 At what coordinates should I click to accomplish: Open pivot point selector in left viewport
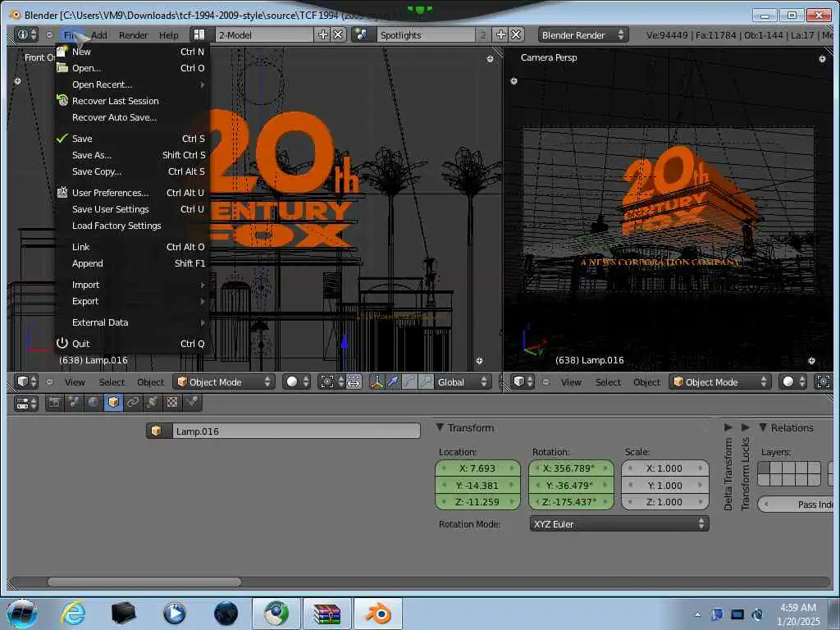coord(333,382)
